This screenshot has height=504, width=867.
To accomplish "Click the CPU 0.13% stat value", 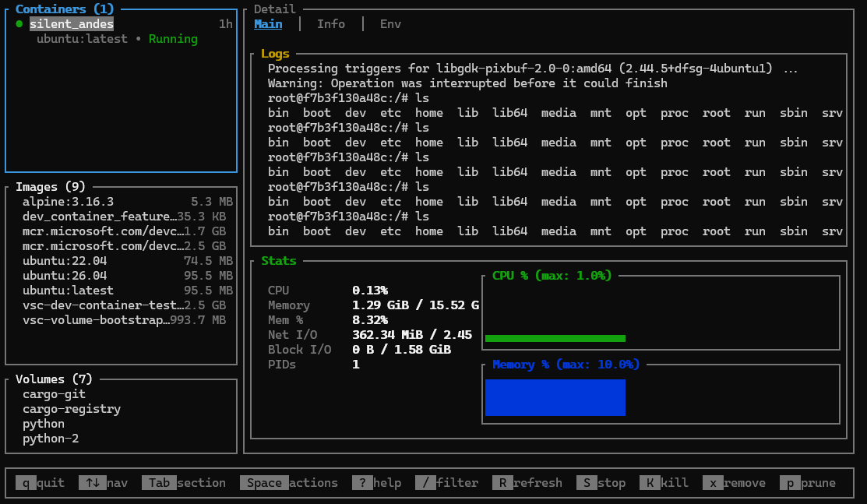I will (370, 291).
